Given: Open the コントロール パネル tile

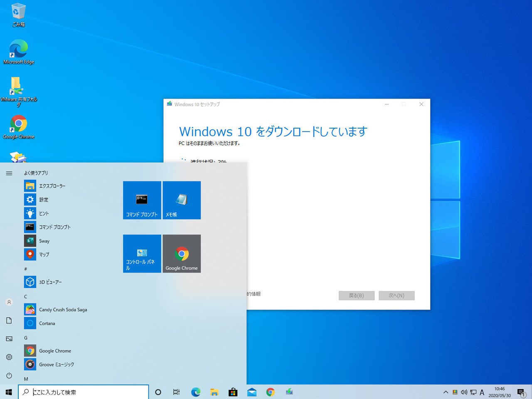Looking at the screenshot, I should click(x=142, y=253).
